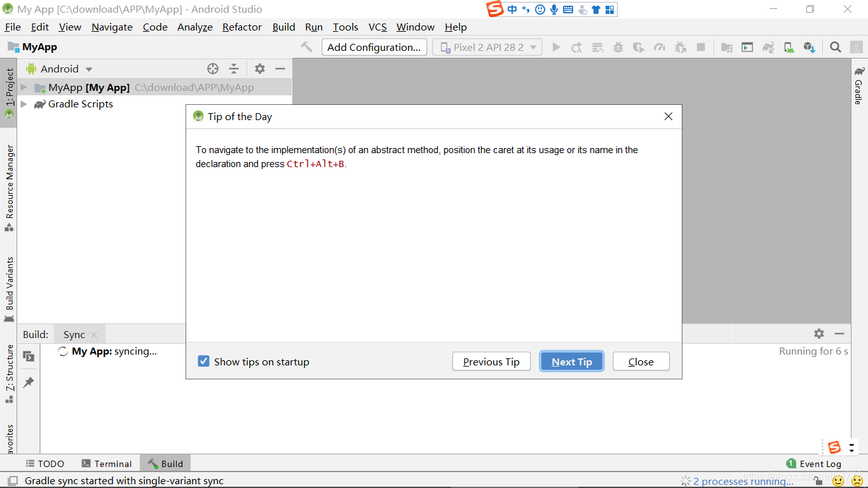Open the TODO tool window tab
The image size is (868, 488).
pyautogui.click(x=44, y=464)
